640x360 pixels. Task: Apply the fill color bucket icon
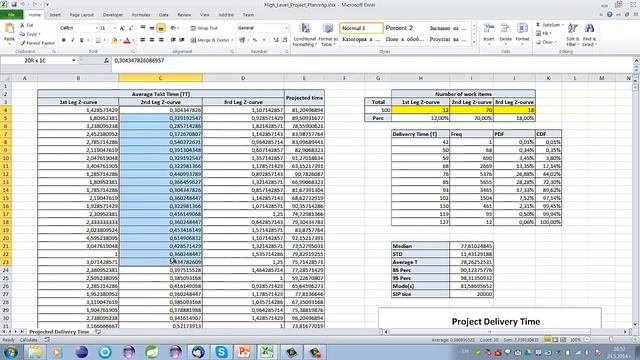pyautogui.click(x=114, y=40)
